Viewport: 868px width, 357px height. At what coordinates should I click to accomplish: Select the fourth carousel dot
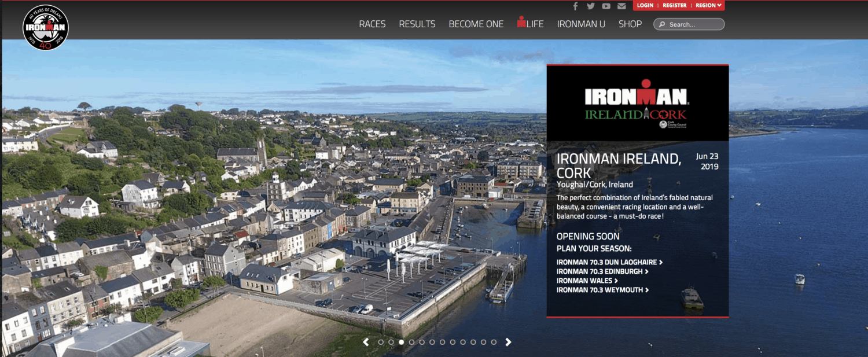pos(411,342)
